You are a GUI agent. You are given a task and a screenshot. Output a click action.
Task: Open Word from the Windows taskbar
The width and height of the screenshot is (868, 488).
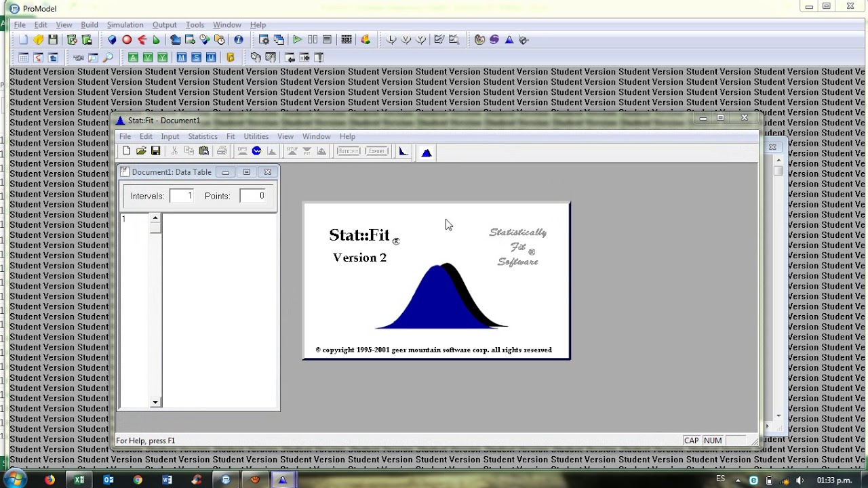pyautogui.click(x=167, y=480)
